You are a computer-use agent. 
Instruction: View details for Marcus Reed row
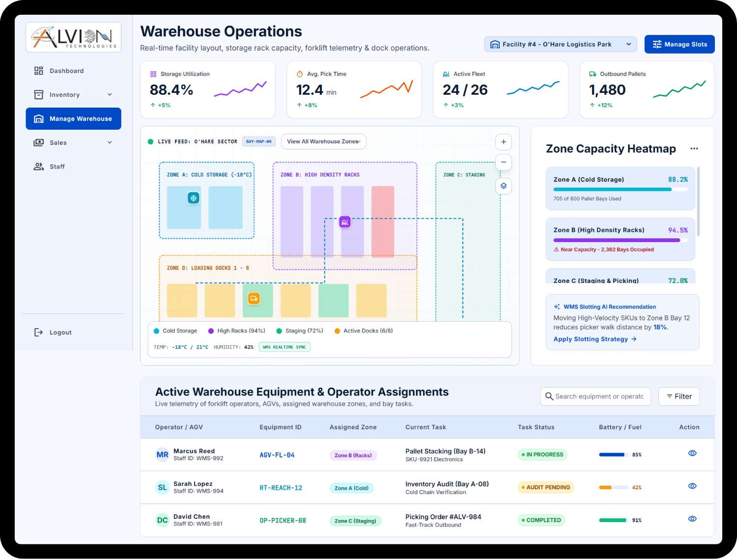pos(692,453)
